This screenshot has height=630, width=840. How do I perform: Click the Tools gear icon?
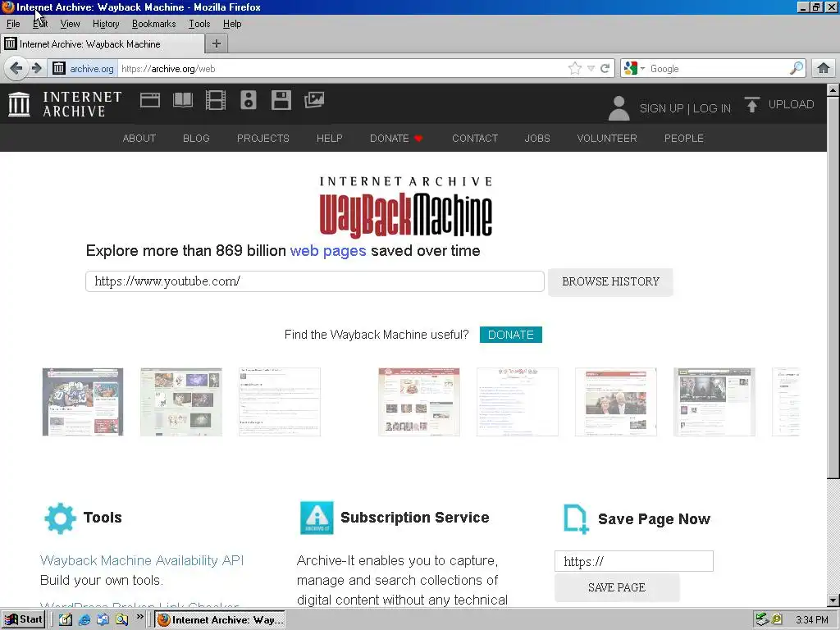point(60,518)
